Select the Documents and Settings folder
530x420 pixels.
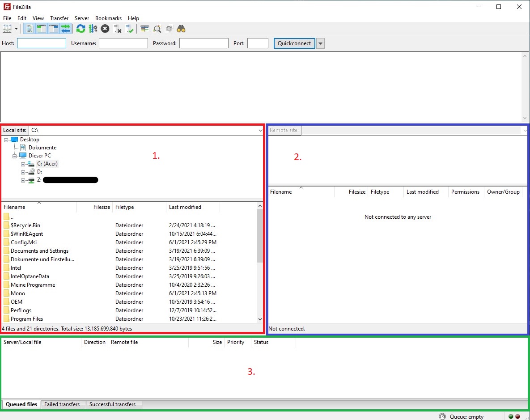(39, 250)
